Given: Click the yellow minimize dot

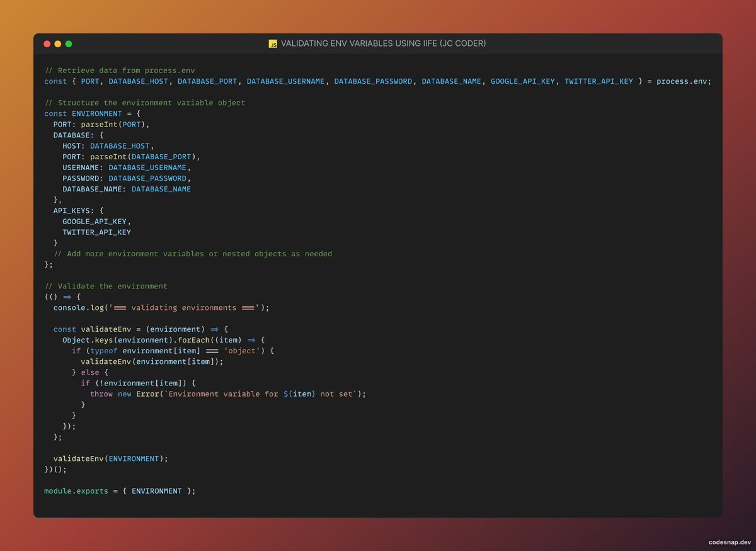Looking at the screenshot, I should tap(58, 44).
